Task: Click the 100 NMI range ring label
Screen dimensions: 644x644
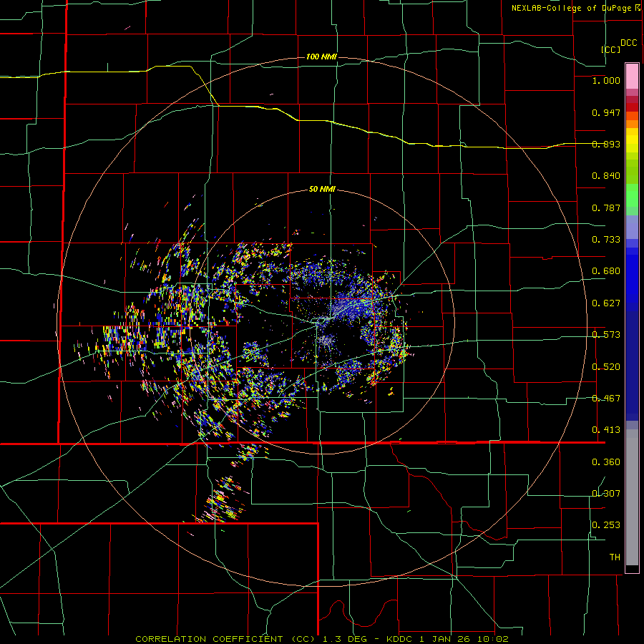Action: point(321,57)
